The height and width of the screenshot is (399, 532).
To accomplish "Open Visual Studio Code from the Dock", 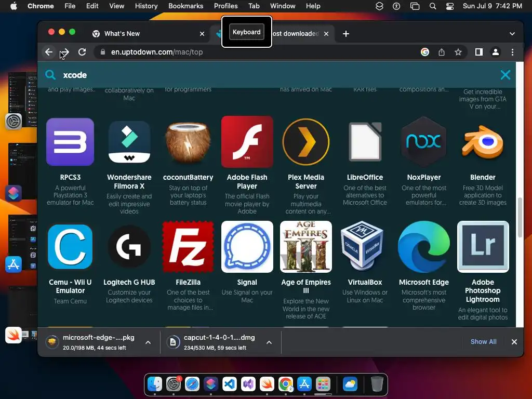I will point(229,384).
